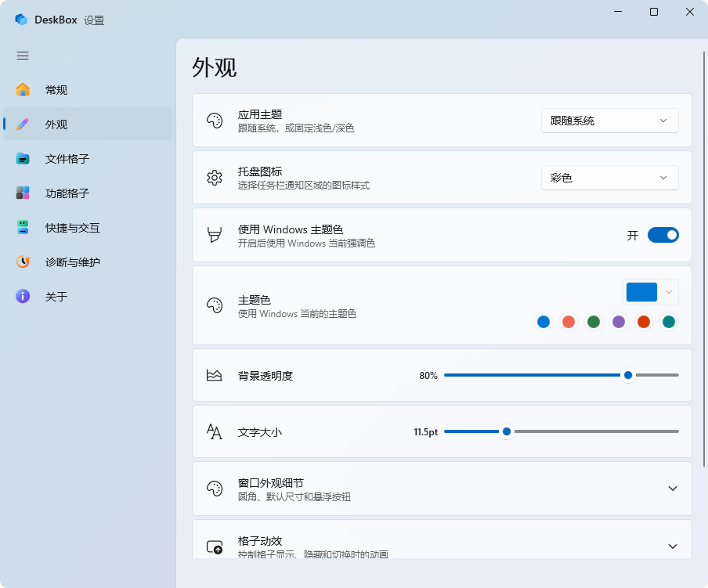Viewport: 708px width, 588px height.
Task: Toggle the hamburger navigation menu
Action: (x=23, y=56)
